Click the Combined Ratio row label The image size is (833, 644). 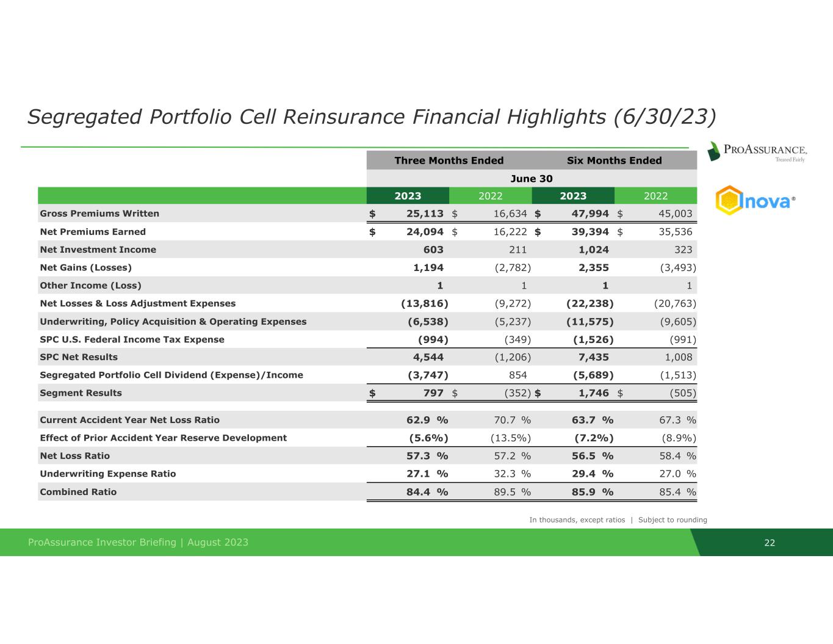tap(78, 492)
